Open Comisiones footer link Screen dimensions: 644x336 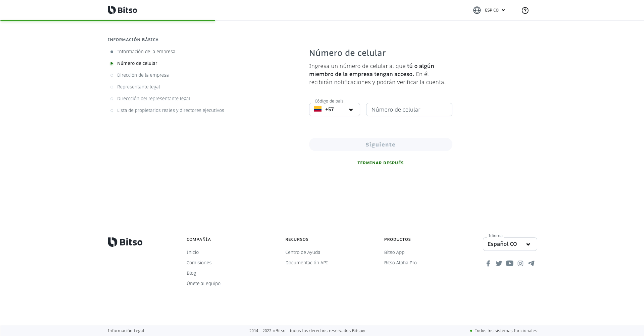(x=199, y=263)
